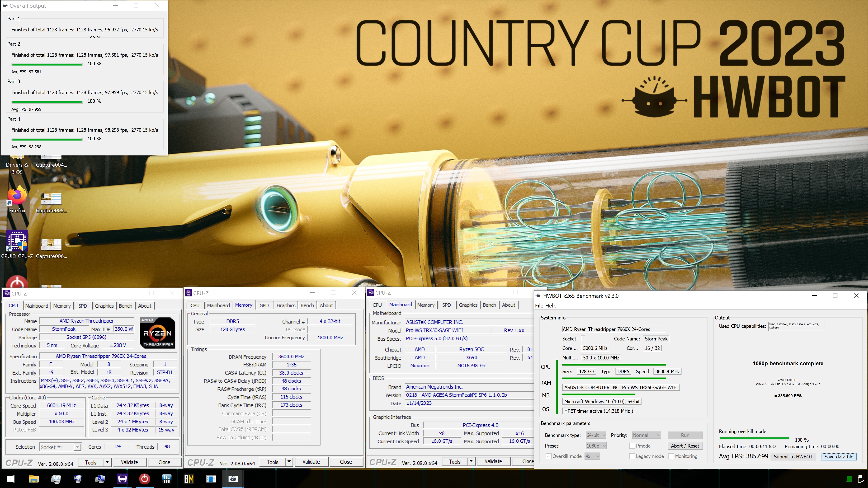
Task: Click the overkill mode progress bar in HWBOT
Action: 754,438
